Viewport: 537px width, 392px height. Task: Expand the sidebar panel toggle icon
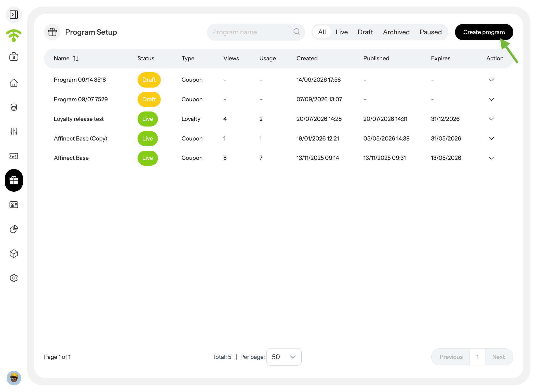(14, 15)
